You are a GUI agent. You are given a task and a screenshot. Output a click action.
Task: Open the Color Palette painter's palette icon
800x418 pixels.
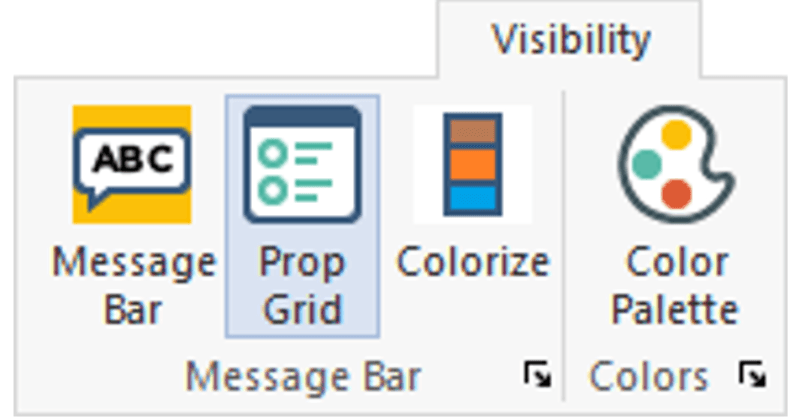tap(675, 164)
